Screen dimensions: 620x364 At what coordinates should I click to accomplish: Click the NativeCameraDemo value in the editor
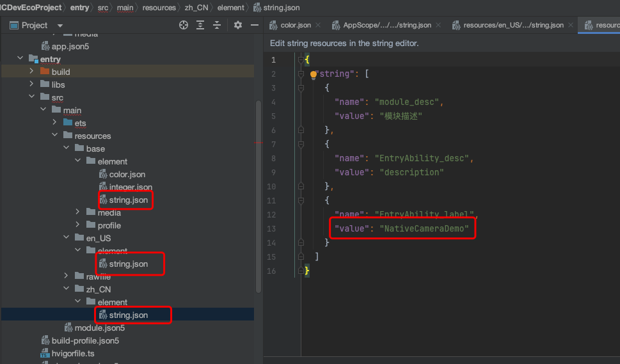click(x=424, y=228)
